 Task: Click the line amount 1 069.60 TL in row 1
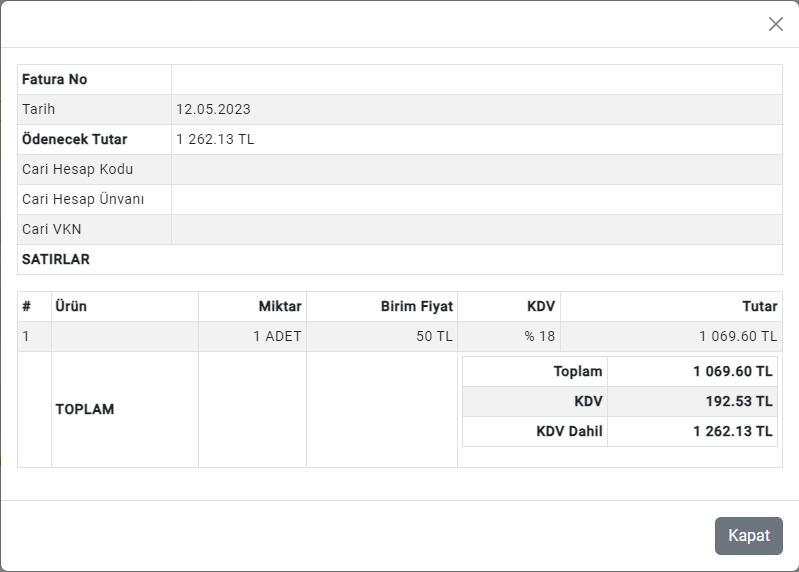tap(738, 337)
